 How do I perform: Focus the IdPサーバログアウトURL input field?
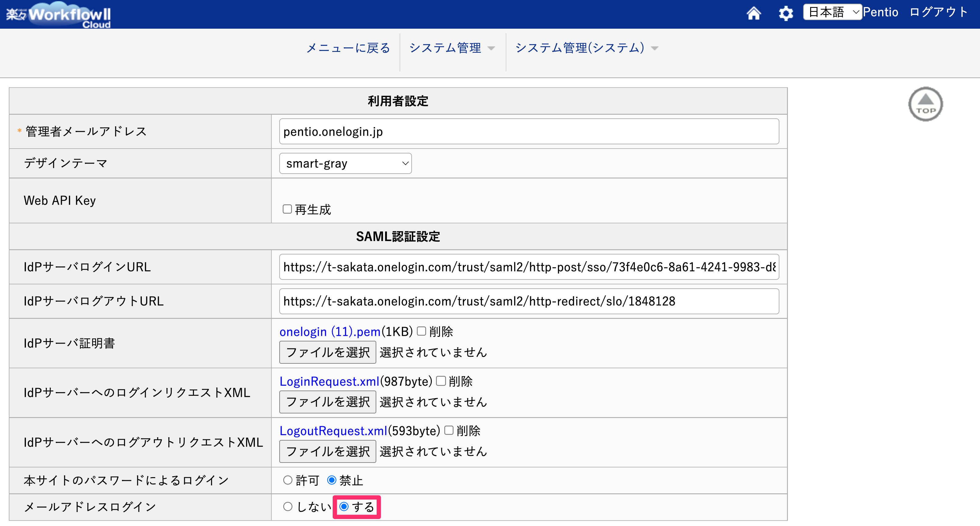529,301
